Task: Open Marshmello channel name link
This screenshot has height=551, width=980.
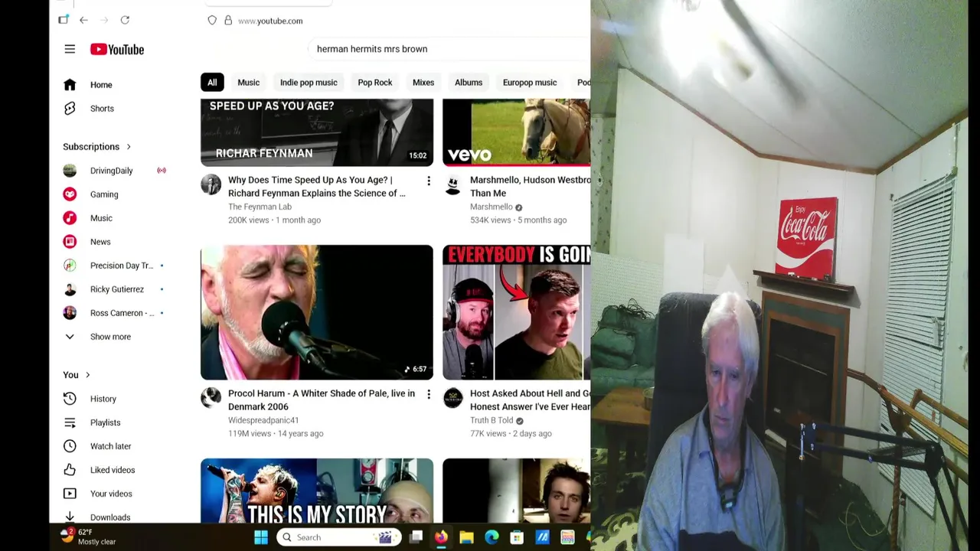Action: tap(491, 207)
